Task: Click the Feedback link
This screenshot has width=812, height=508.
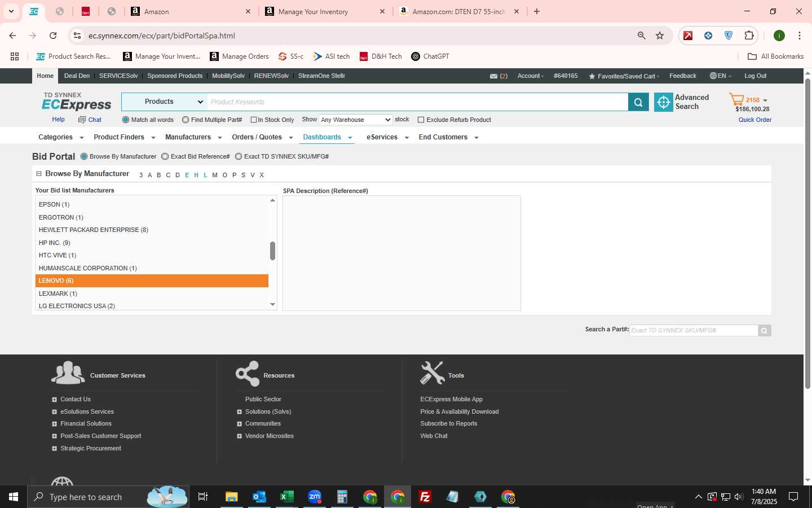Action: click(x=683, y=76)
